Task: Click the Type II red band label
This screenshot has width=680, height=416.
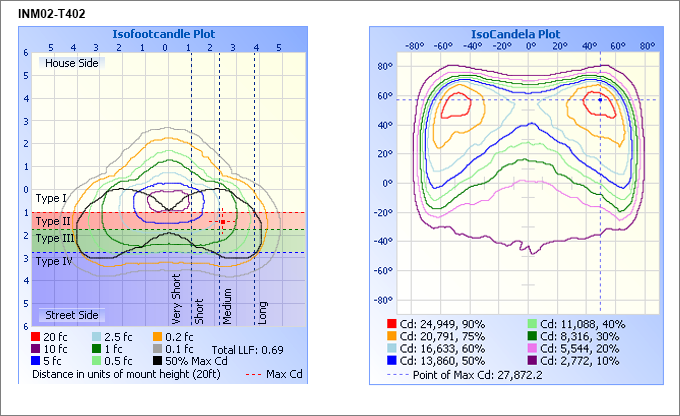Action: point(52,221)
